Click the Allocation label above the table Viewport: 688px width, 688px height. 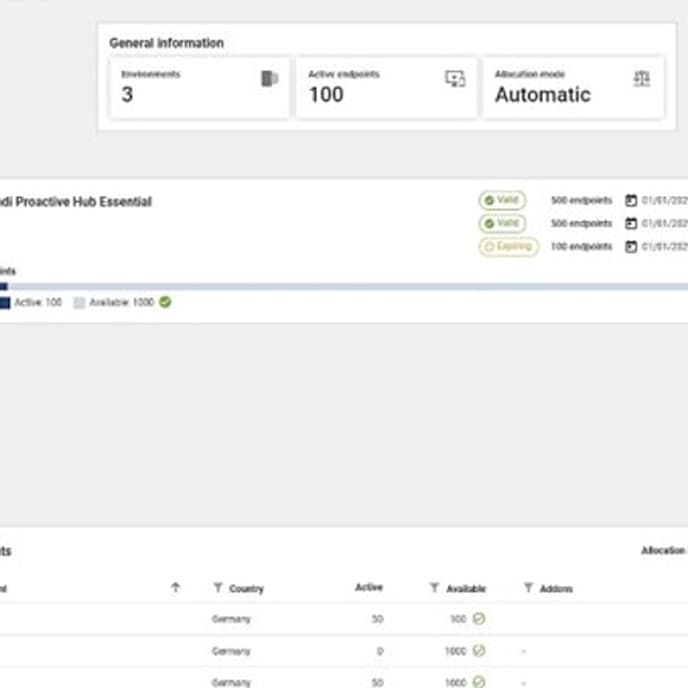click(664, 550)
